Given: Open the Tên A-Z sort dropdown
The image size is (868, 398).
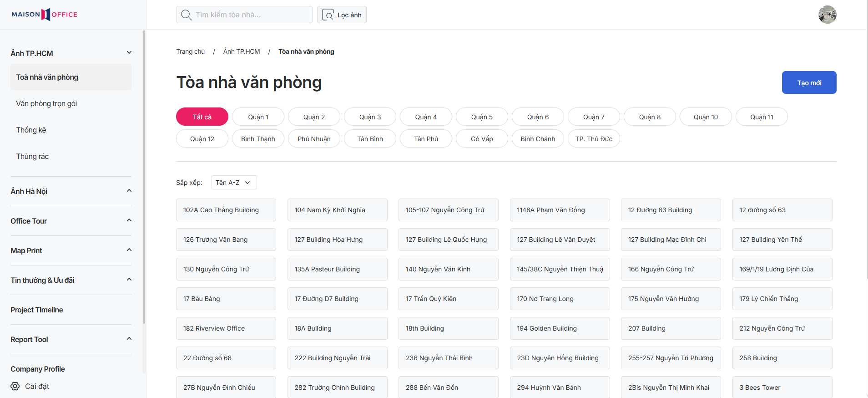Looking at the screenshot, I should pyautogui.click(x=234, y=183).
